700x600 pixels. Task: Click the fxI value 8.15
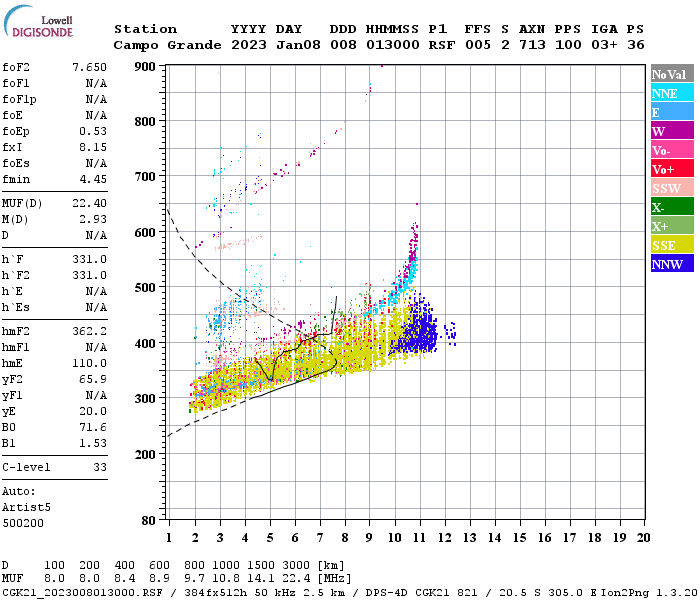[x=93, y=147]
